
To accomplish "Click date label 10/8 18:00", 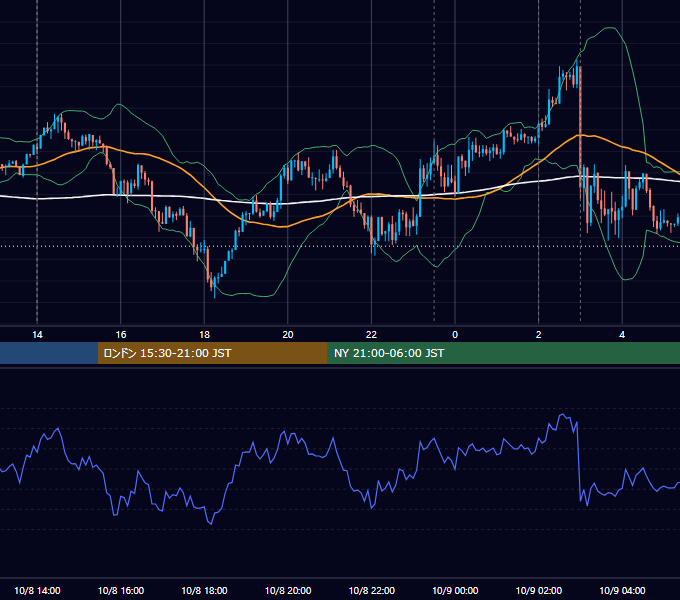I will (204, 590).
